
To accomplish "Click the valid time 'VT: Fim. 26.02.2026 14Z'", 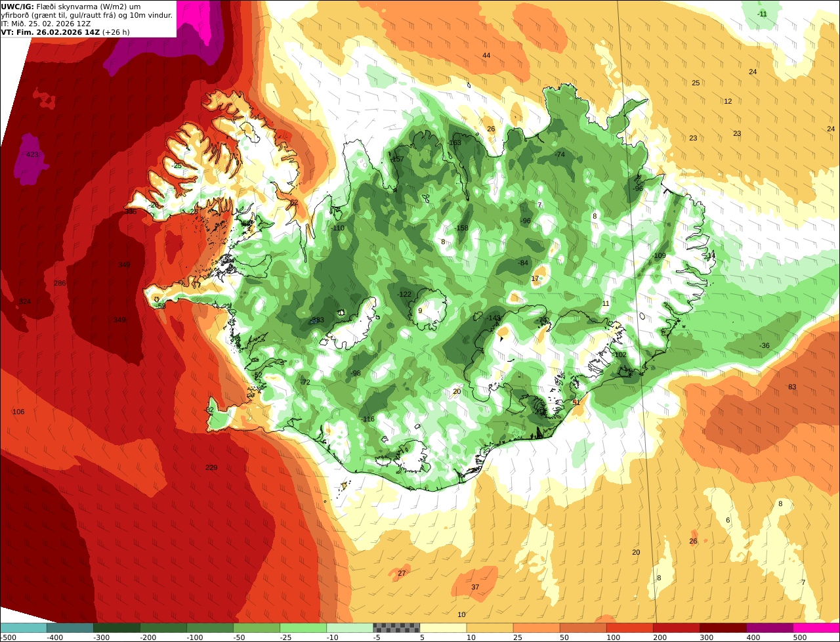I will point(51,32).
